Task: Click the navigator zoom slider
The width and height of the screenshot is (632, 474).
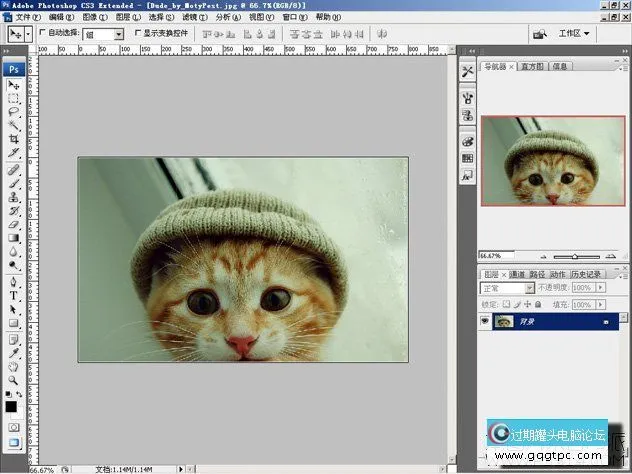Action: pos(573,257)
